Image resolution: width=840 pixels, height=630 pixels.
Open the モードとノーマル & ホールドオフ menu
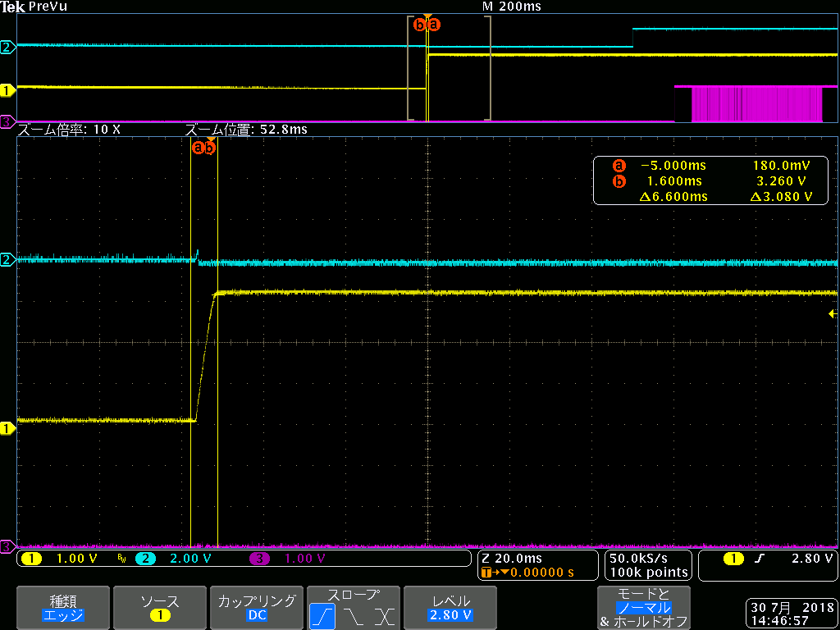click(x=643, y=608)
